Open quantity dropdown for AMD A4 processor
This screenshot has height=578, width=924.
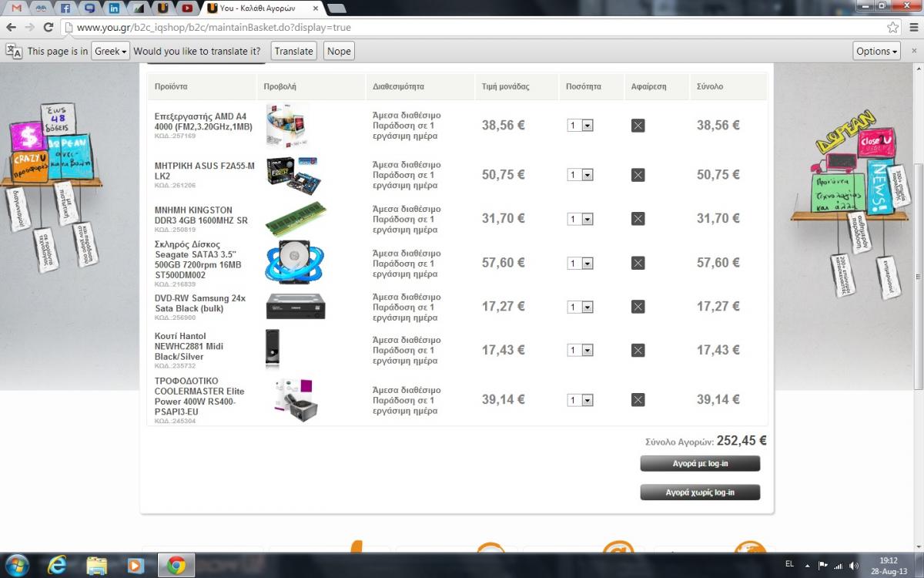click(580, 126)
